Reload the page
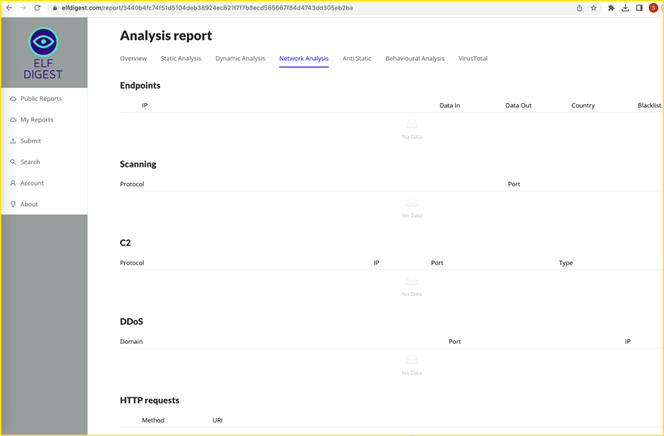This screenshot has height=436, width=664. click(37, 8)
